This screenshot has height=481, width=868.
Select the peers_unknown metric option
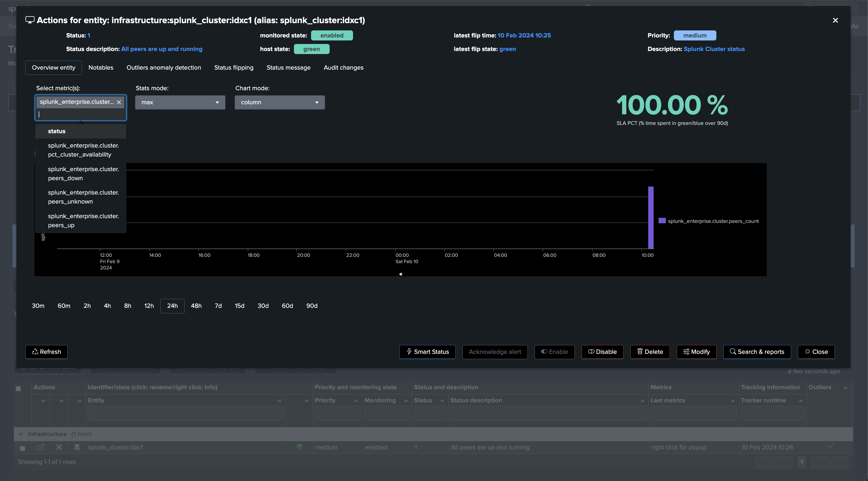tap(80, 197)
